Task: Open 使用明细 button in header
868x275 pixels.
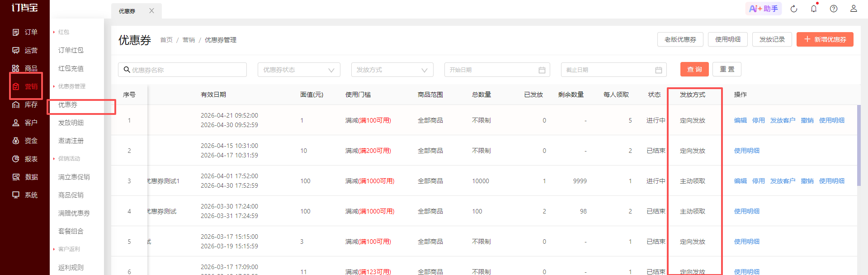Action: (x=728, y=39)
